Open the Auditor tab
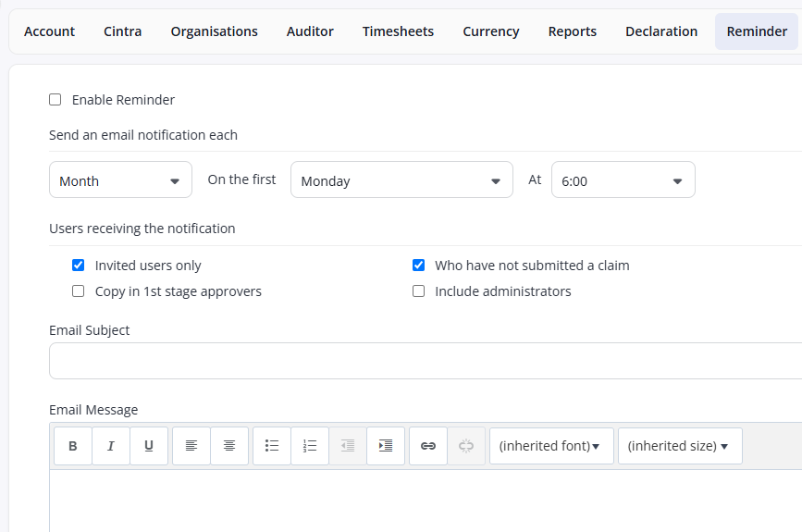The height and width of the screenshot is (532, 802). [x=310, y=31]
